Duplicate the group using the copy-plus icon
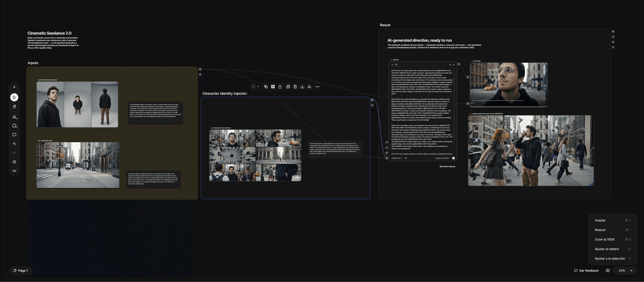644x282 pixels. pyautogui.click(x=288, y=87)
